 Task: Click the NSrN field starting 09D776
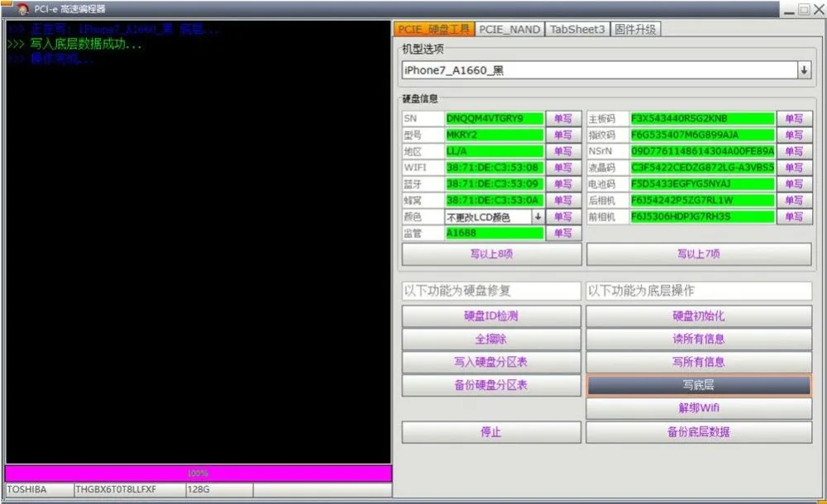(702, 151)
